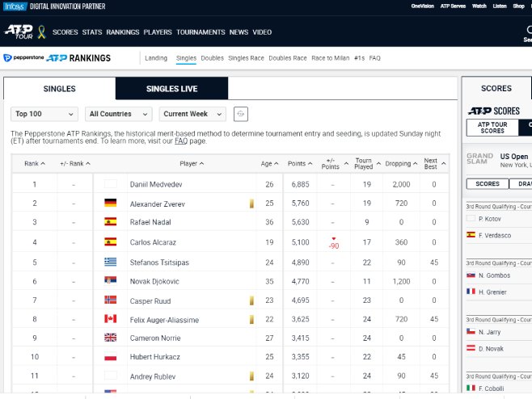Sort table by Points column
532x399 pixels.
click(300, 163)
